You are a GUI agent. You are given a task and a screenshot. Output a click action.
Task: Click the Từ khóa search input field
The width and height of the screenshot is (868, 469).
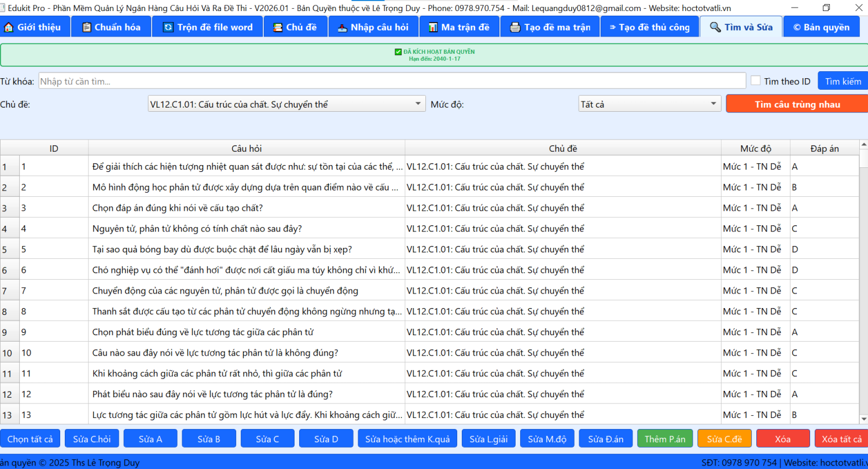click(x=392, y=81)
